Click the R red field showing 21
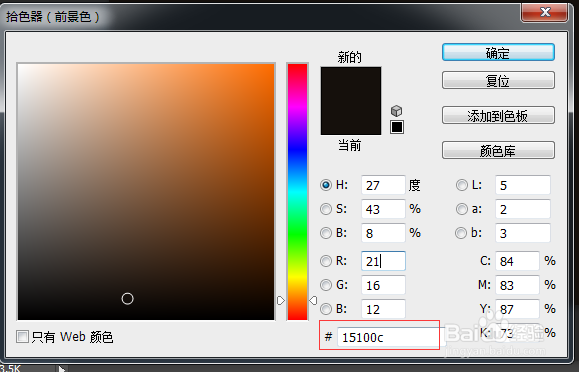The width and height of the screenshot is (579, 372). tap(383, 261)
